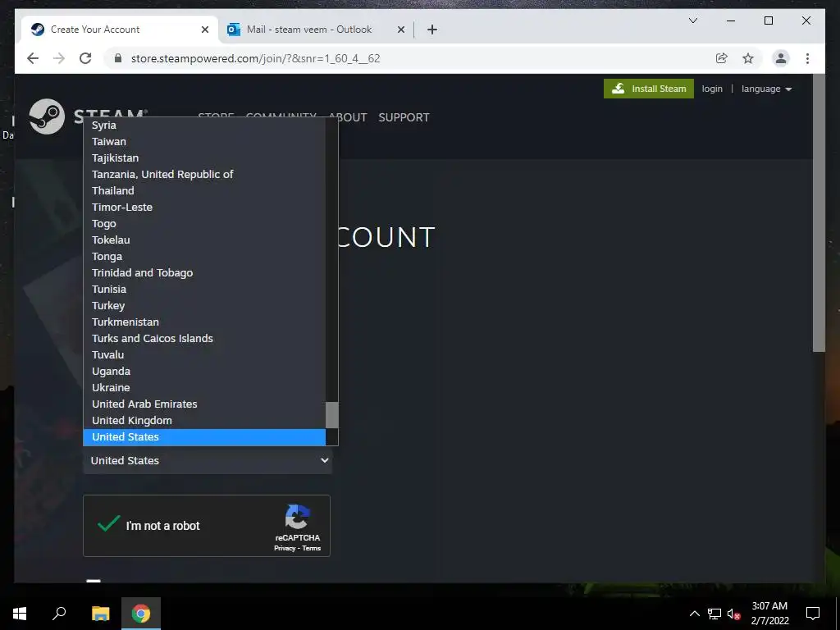Pick Turks and Caicos Islands
The image size is (840, 630).
pyautogui.click(x=204, y=339)
